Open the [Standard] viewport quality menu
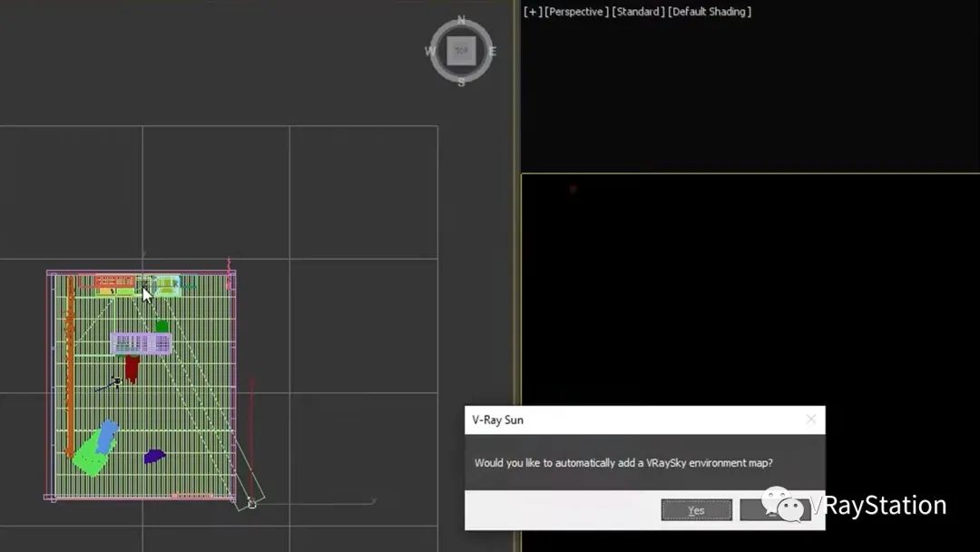This screenshot has width=980, height=552. coord(638,11)
